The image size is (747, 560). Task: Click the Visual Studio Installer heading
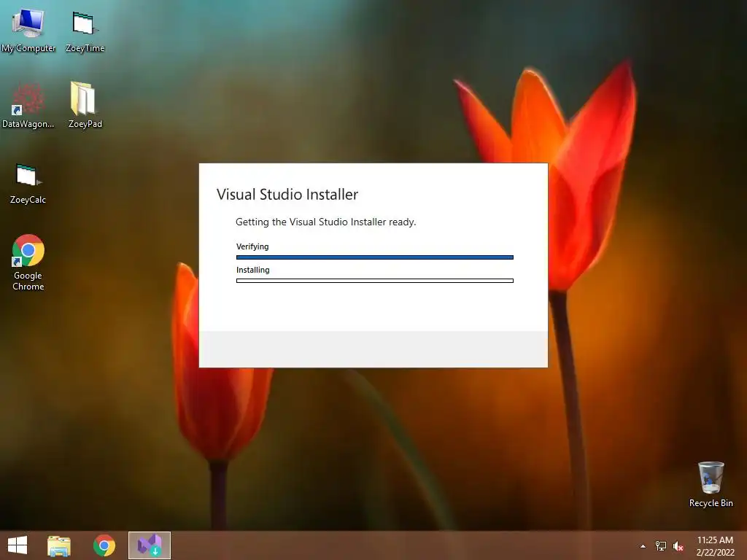(287, 194)
